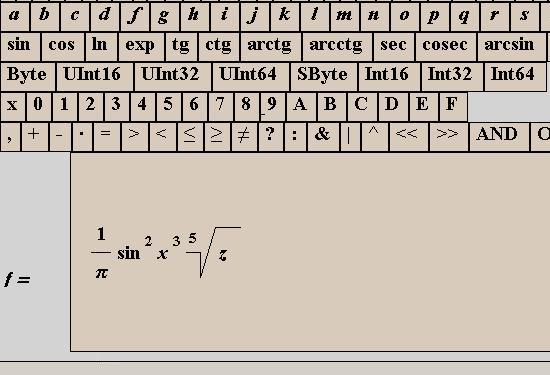Insert the arcsin function

pyautogui.click(x=511, y=47)
